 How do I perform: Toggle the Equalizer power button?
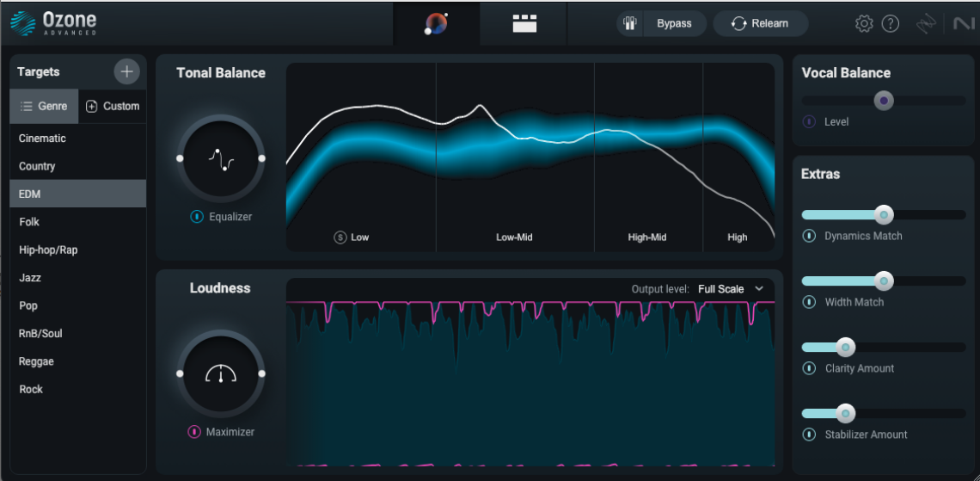click(196, 217)
